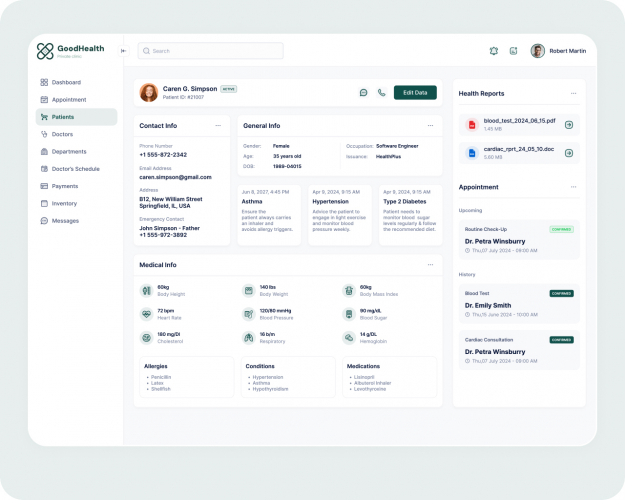Click cardiac_rprt_24_05_10.doc file name
This screenshot has height=500, width=625.
[519, 149]
